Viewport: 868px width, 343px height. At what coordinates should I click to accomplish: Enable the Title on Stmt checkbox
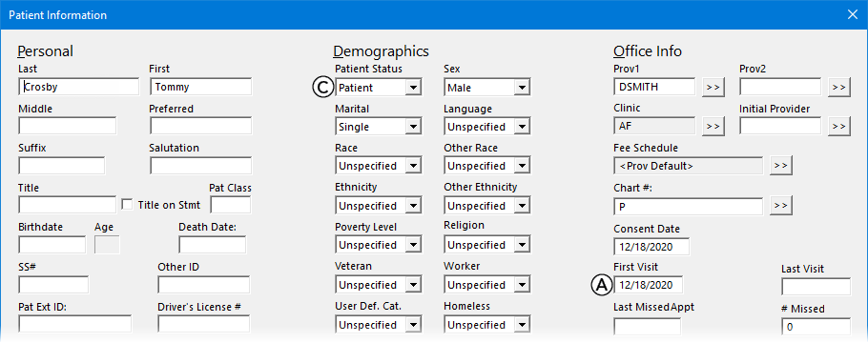(x=127, y=205)
